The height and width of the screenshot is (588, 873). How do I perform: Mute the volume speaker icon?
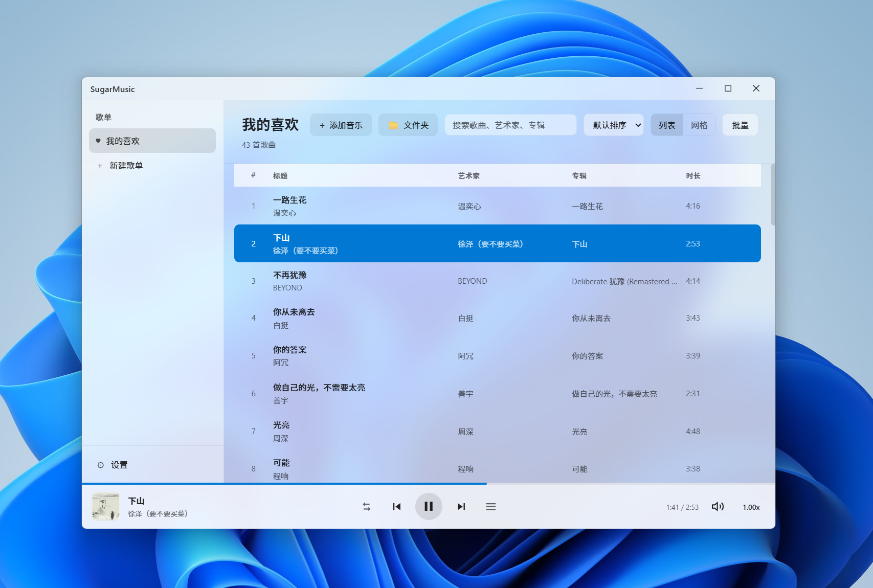click(718, 507)
